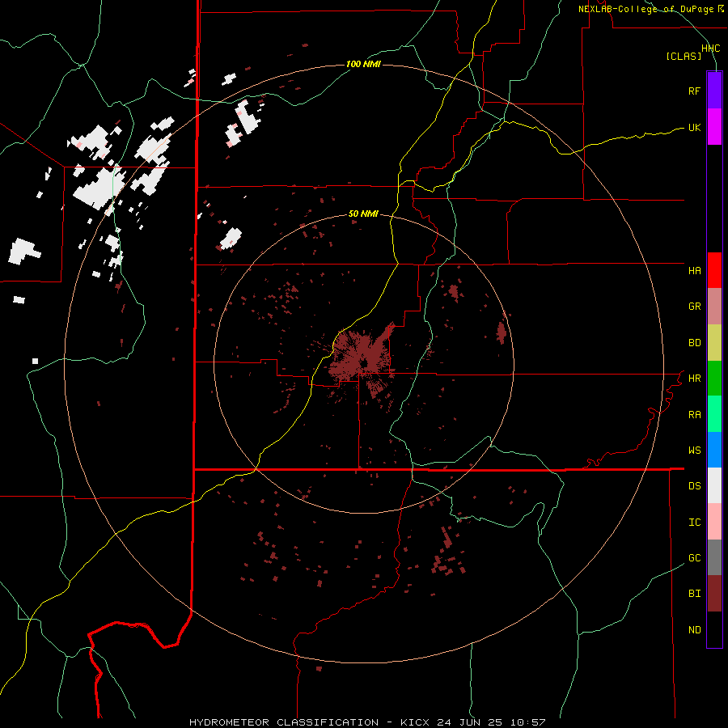Click the DS white legend swatch
The image size is (728, 728).
click(x=714, y=485)
